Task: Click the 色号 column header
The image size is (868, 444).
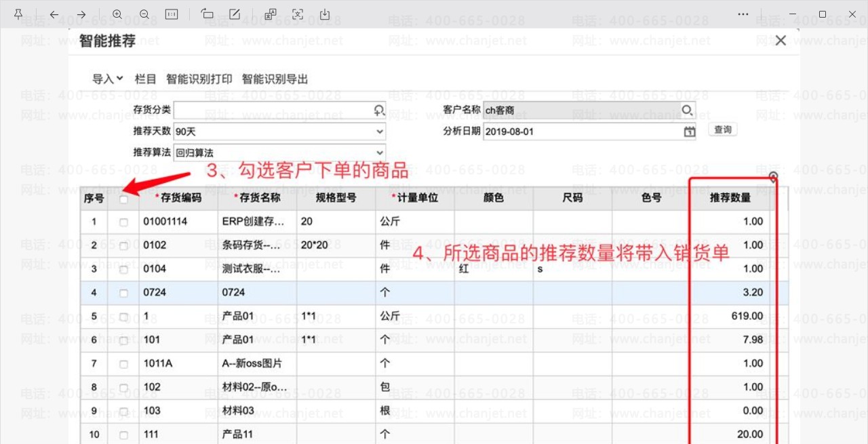Action: point(651,199)
